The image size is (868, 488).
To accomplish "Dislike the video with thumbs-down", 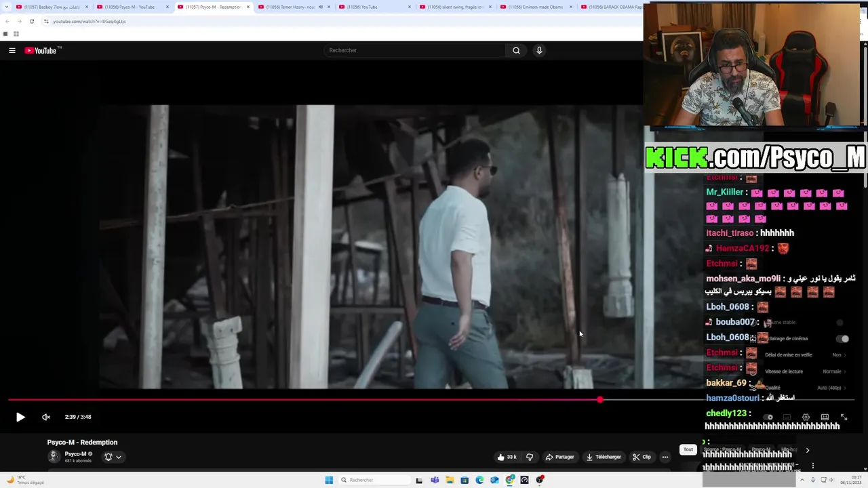I will [530, 457].
